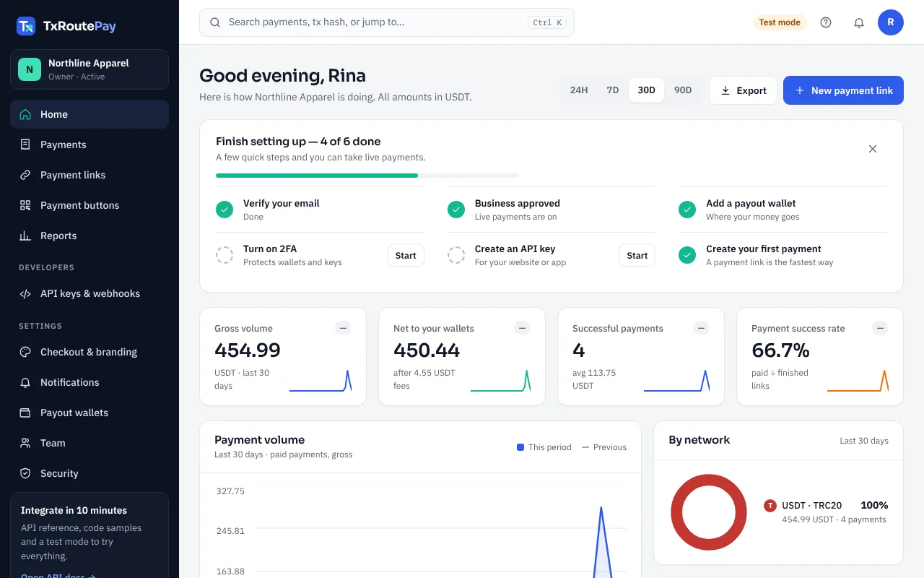Open Notifications settings in the sidebar
Image resolution: width=924 pixels, height=578 pixels.
point(90,382)
